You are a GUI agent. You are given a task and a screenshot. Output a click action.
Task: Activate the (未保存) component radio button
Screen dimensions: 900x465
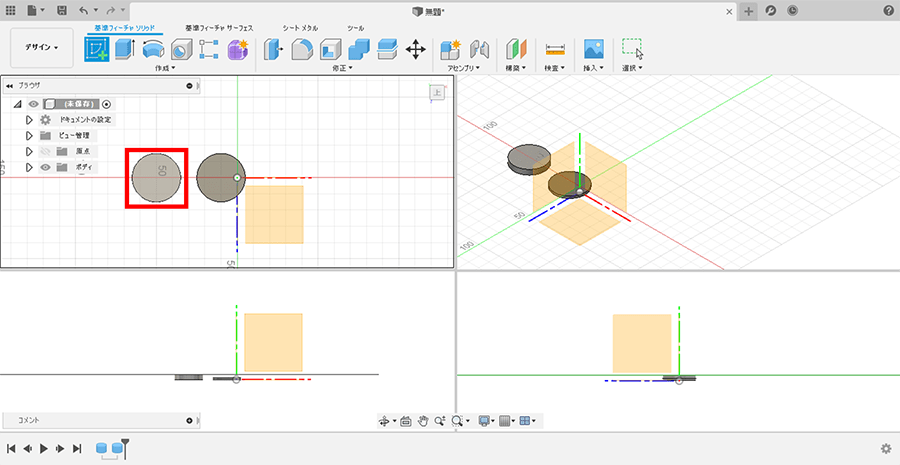point(106,104)
